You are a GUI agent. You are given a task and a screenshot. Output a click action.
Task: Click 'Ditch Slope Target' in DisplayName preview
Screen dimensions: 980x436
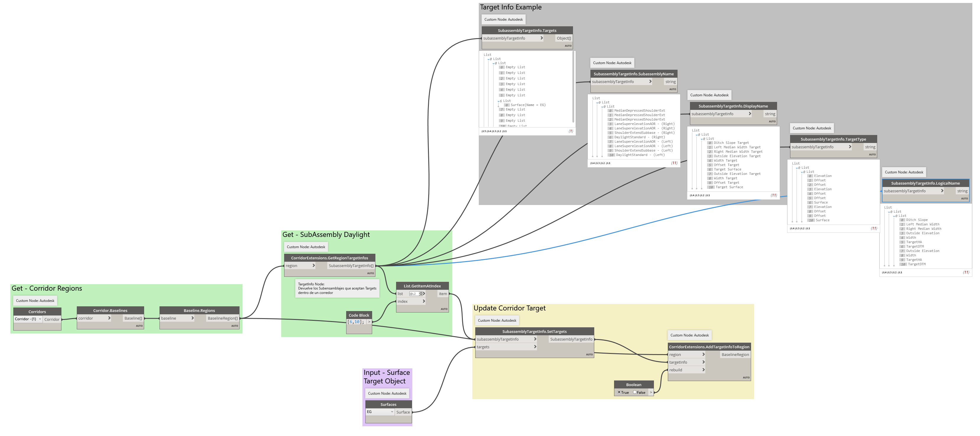731,143
